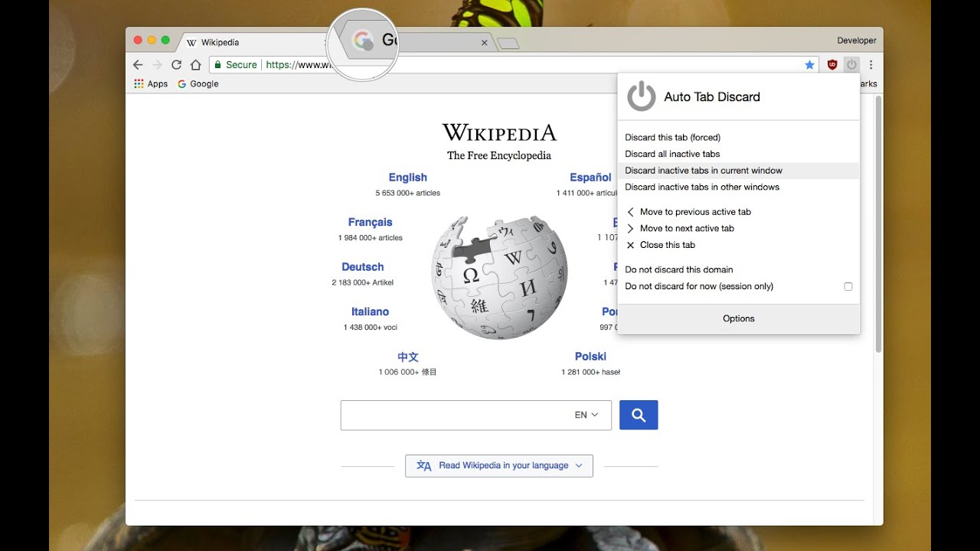Image resolution: width=980 pixels, height=551 pixels.
Task: Open the Español Wikipedia link
Action: pyautogui.click(x=590, y=178)
